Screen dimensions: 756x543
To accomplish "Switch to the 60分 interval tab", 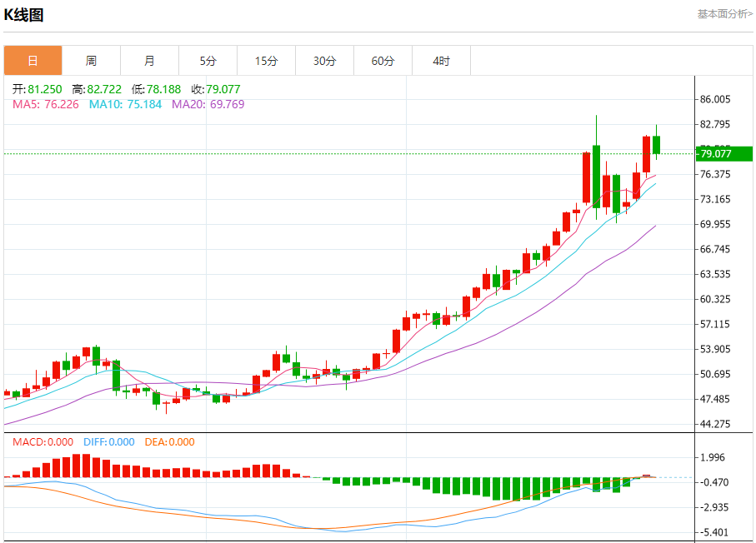I will (x=383, y=61).
